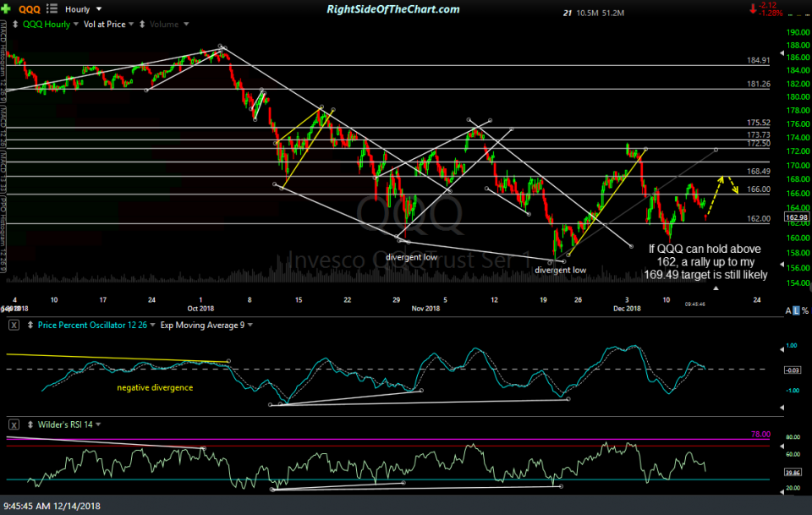
Task: Click the green plus add-symbol icon
Action: point(8,8)
